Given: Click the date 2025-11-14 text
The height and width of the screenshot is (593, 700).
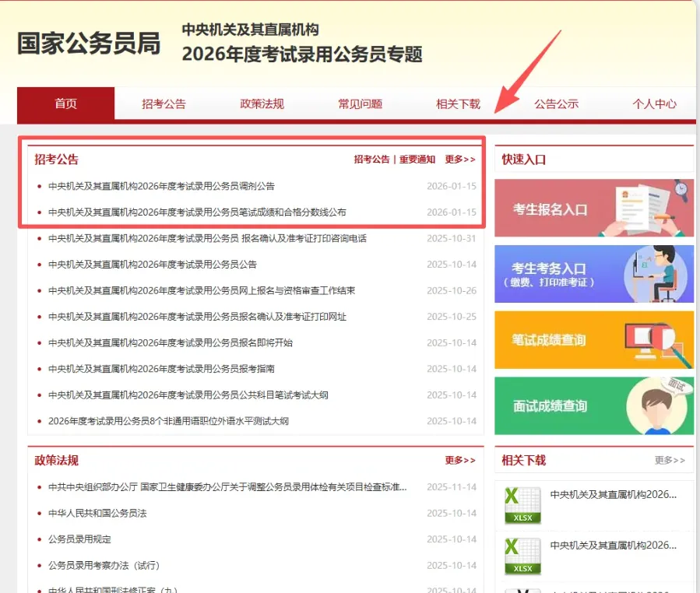Looking at the screenshot, I should (452, 487).
